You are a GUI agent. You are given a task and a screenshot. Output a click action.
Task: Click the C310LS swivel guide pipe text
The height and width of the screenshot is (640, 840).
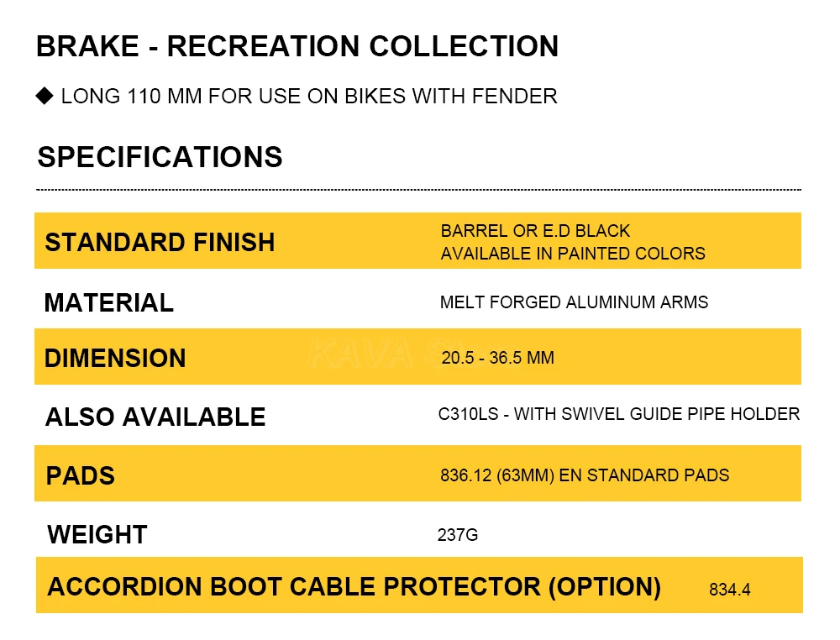(618, 414)
